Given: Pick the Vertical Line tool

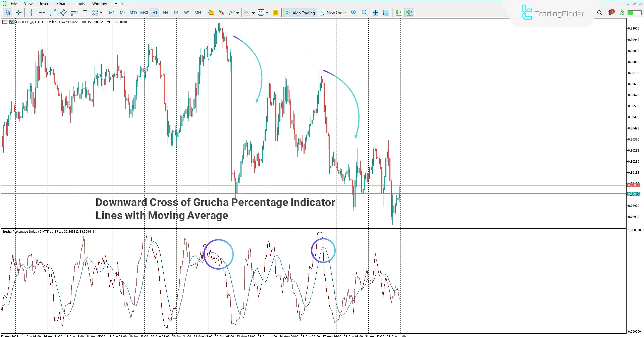Looking at the screenshot, I should (x=31, y=12).
